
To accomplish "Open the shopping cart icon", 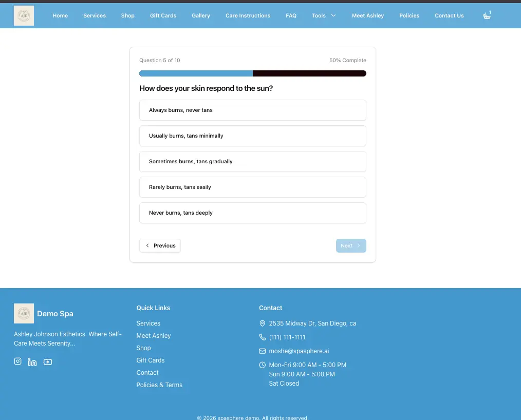I will pos(487,16).
